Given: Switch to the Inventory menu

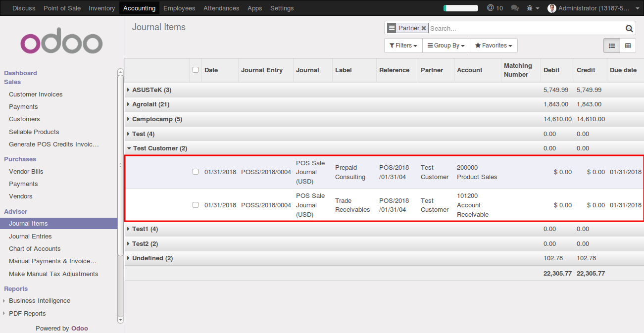Looking at the screenshot, I should coord(101,8).
